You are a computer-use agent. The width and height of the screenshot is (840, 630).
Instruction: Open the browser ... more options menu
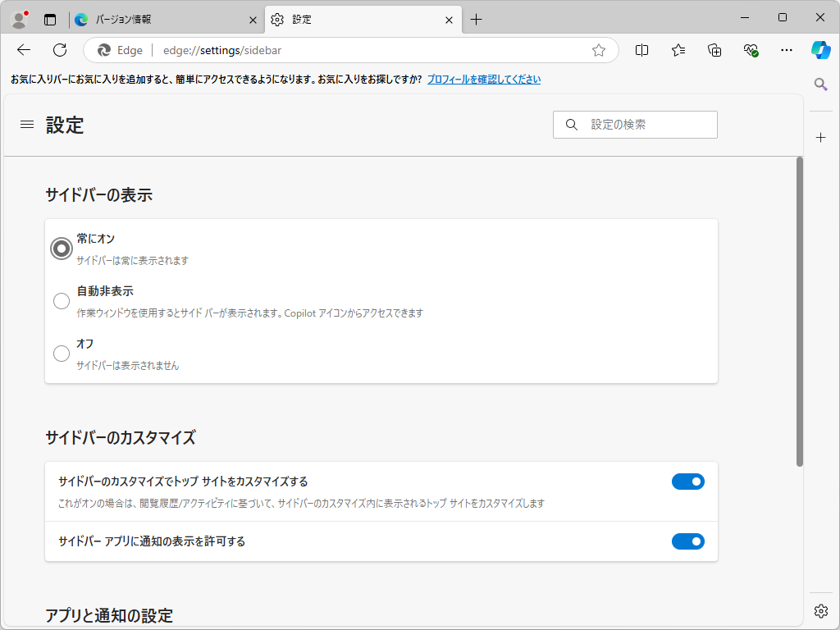(786, 49)
